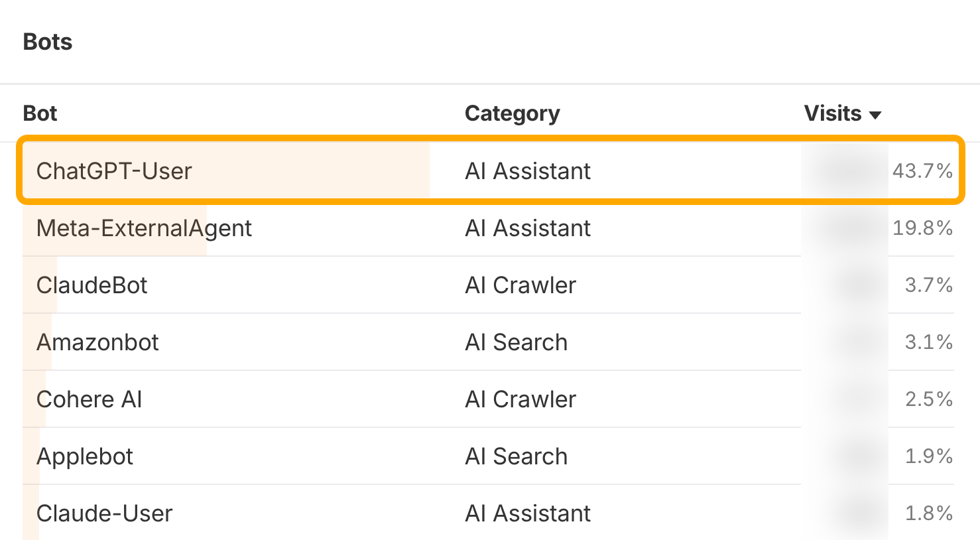Sort table by Visits column

(x=833, y=113)
